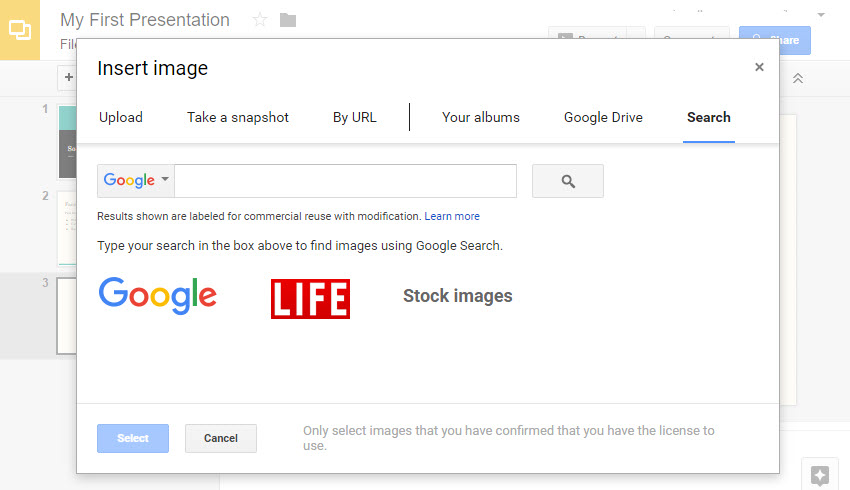Click the magnifying glass search button

click(568, 181)
